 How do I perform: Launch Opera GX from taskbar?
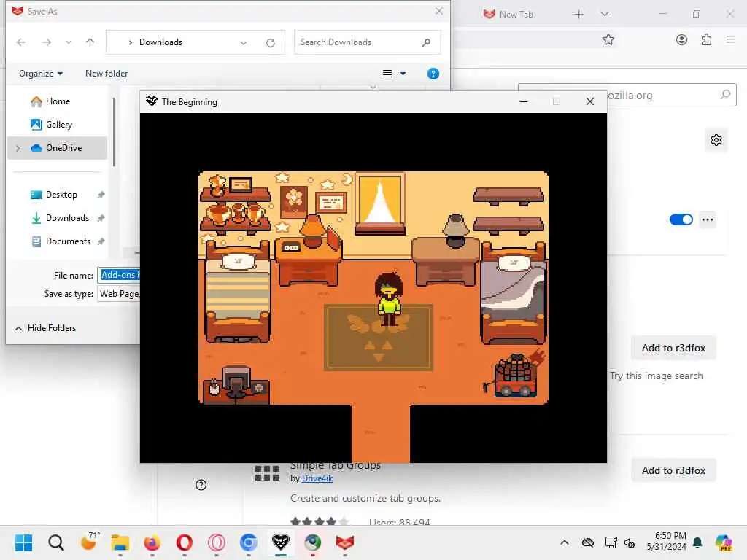[x=216, y=542]
